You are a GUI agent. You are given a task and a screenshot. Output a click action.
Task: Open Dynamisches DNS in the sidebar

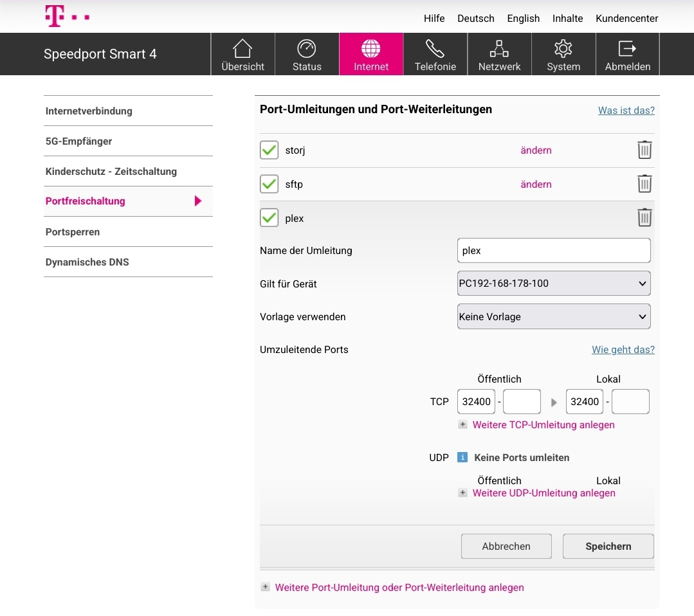click(129, 262)
